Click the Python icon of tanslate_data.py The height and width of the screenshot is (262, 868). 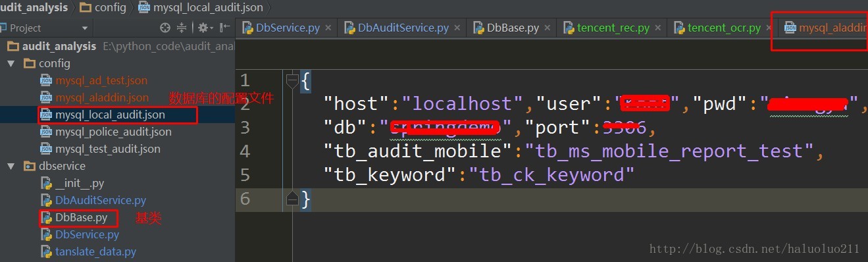click(45, 251)
